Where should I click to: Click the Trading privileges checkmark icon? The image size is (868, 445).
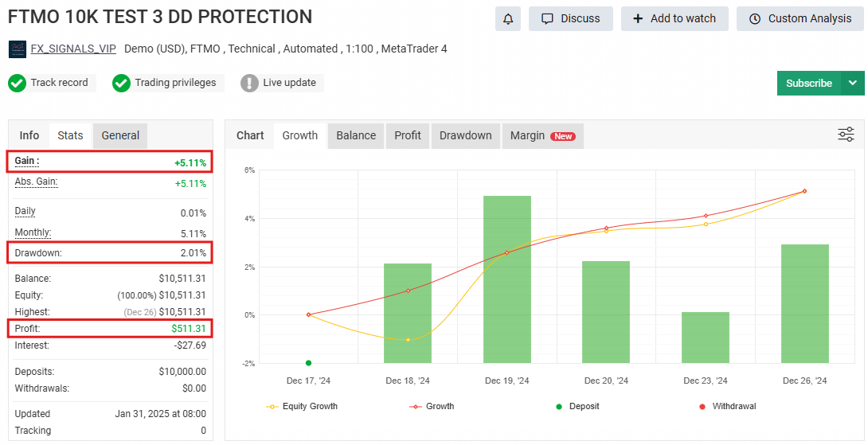121,83
